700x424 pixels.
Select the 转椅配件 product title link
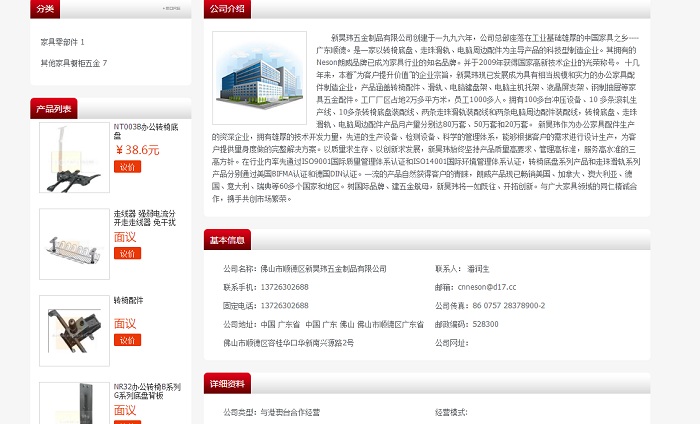click(x=128, y=300)
